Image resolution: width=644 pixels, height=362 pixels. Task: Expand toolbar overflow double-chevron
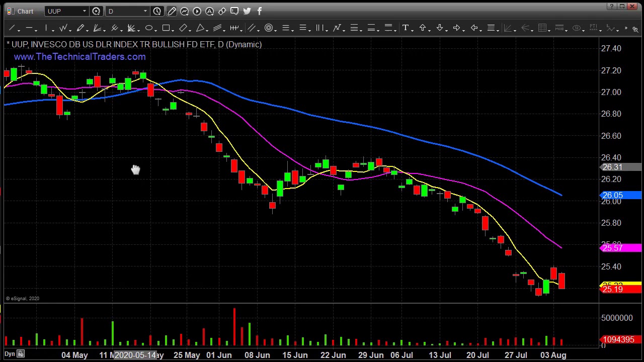(x=626, y=29)
